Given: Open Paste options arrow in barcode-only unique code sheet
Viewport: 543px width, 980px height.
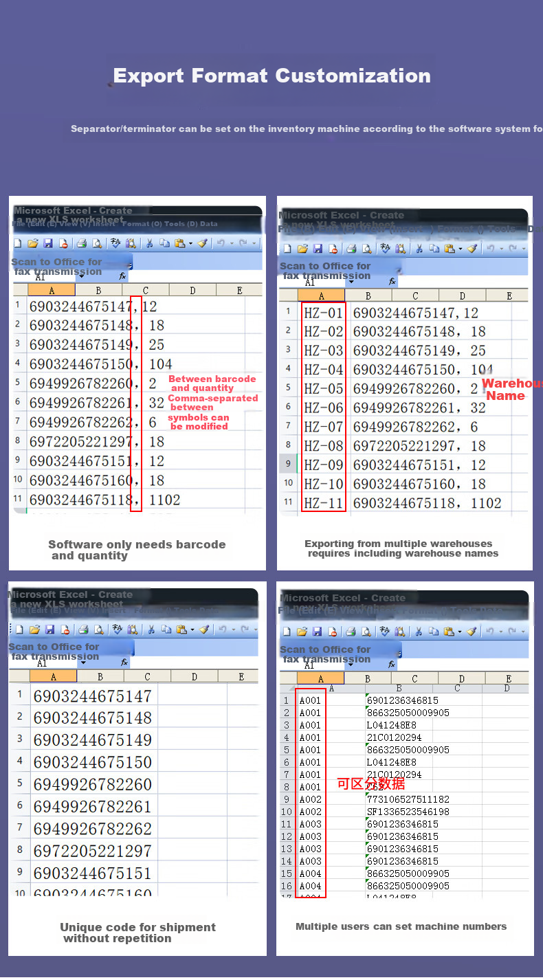Looking at the screenshot, I should [x=192, y=629].
